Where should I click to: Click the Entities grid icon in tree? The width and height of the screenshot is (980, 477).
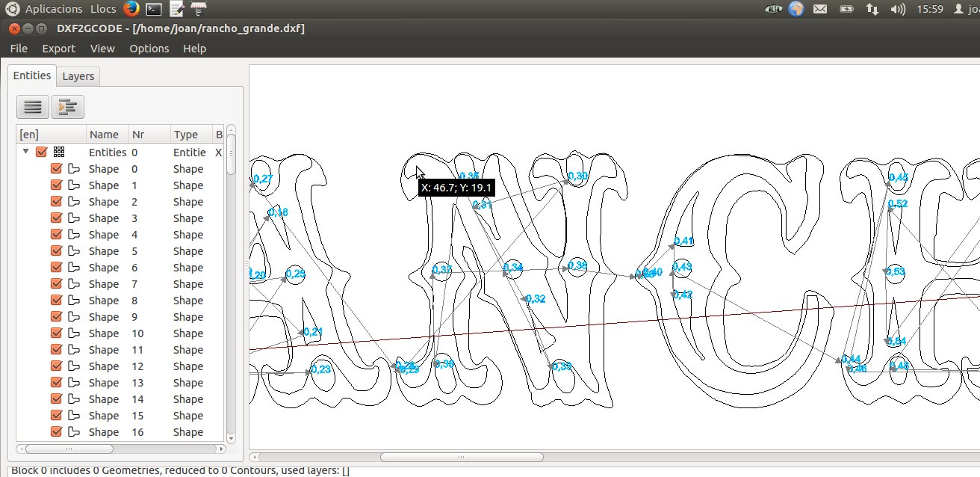tap(59, 152)
